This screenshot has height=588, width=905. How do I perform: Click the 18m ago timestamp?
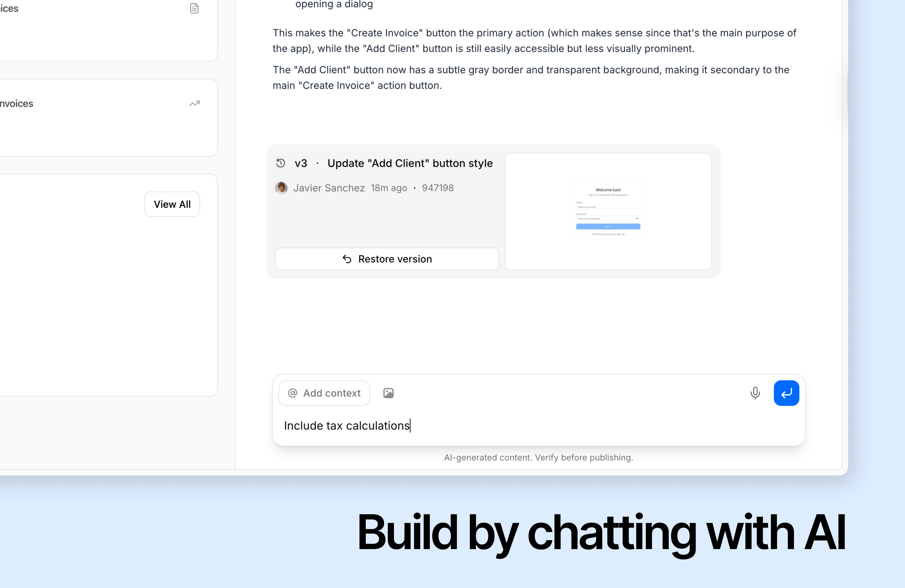389,188
